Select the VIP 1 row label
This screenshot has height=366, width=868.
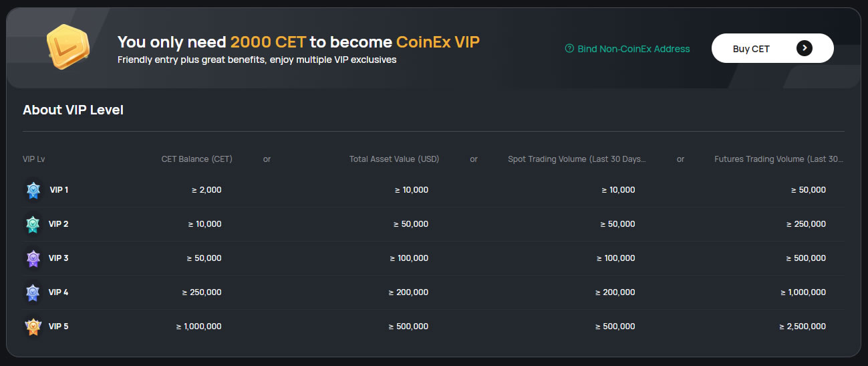point(59,190)
